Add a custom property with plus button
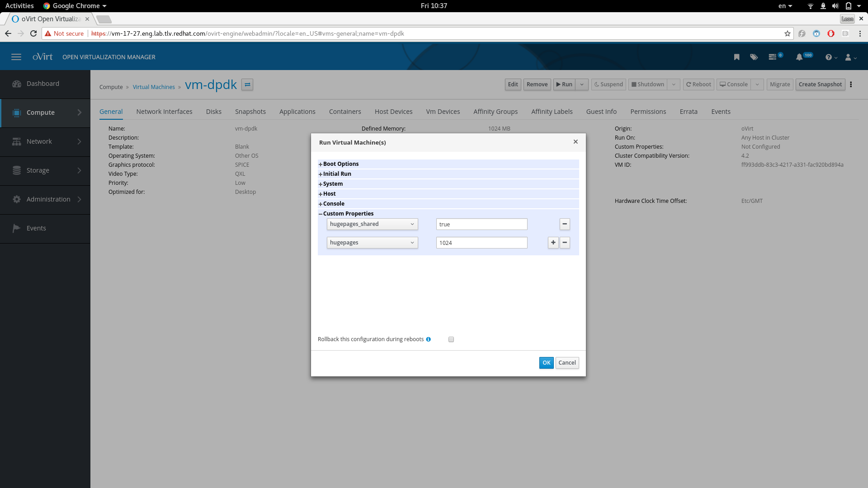 coord(553,243)
